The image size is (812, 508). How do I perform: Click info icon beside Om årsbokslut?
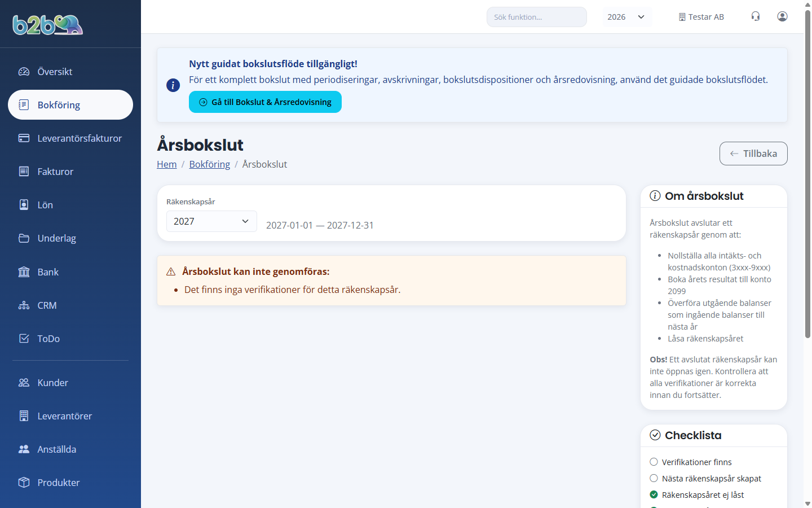(x=655, y=196)
